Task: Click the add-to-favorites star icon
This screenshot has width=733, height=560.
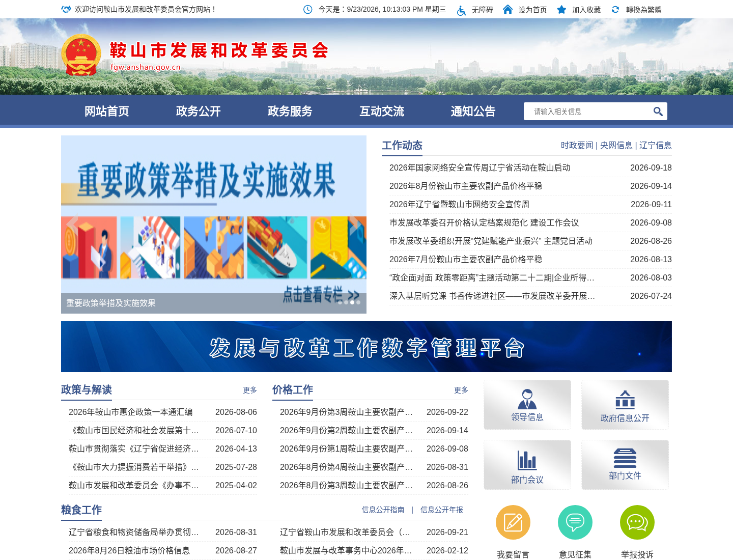Action: coord(561,10)
